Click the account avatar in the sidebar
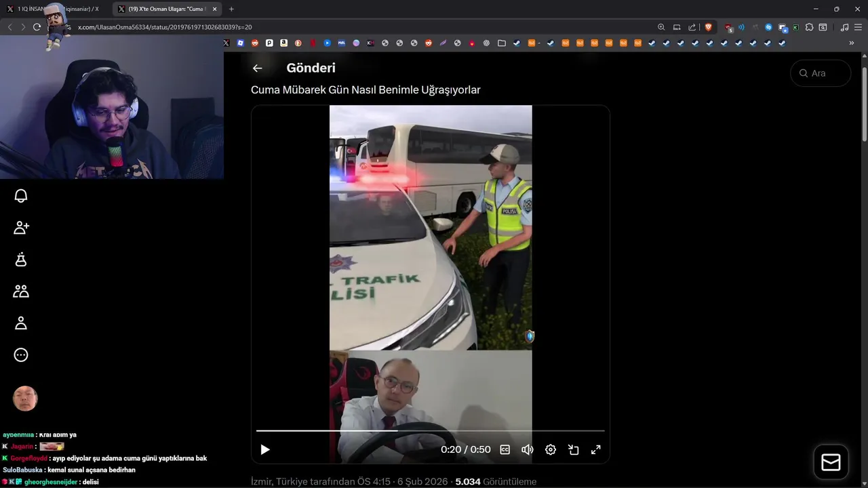Screen dimensions: 868x488 (x=25, y=399)
